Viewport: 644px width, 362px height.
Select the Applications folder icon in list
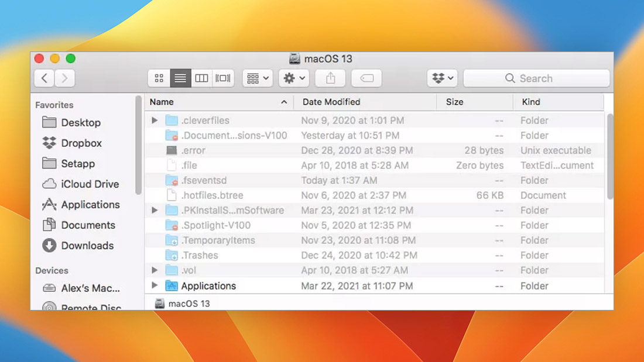[172, 285]
